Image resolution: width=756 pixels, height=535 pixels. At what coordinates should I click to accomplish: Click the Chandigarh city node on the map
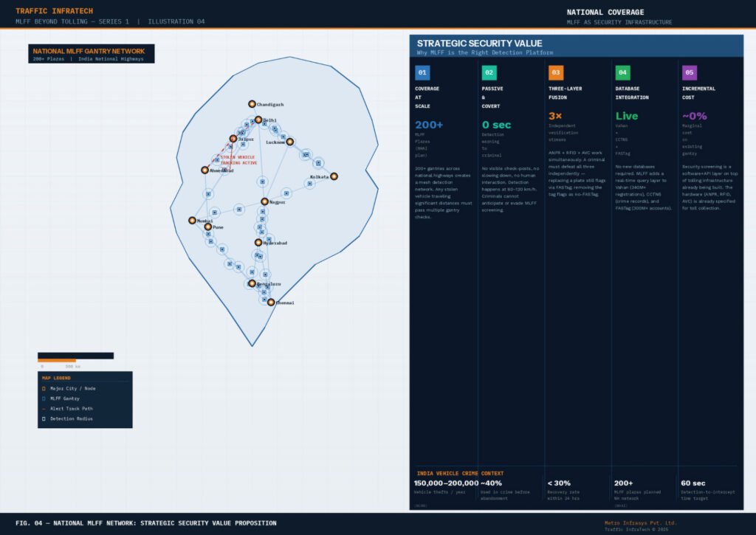tap(252, 104)
